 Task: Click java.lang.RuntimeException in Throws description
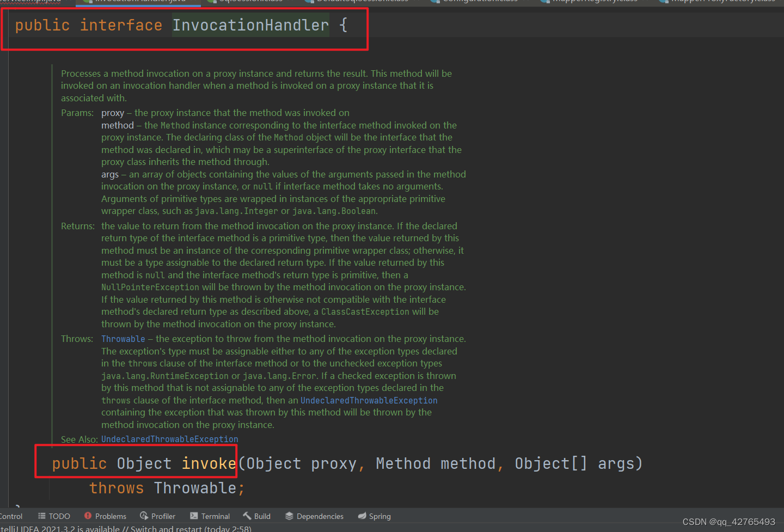pyautogui.click(x=165, y=376)
